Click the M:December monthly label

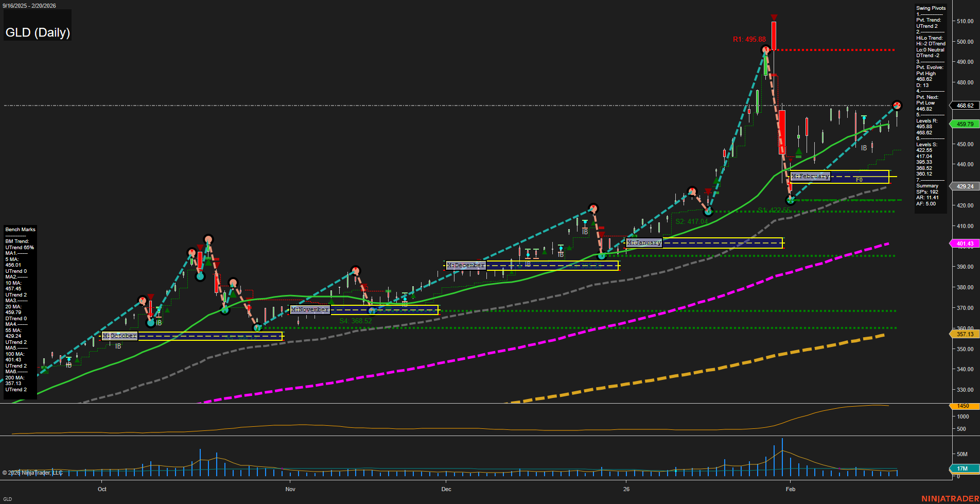[465, 265]
